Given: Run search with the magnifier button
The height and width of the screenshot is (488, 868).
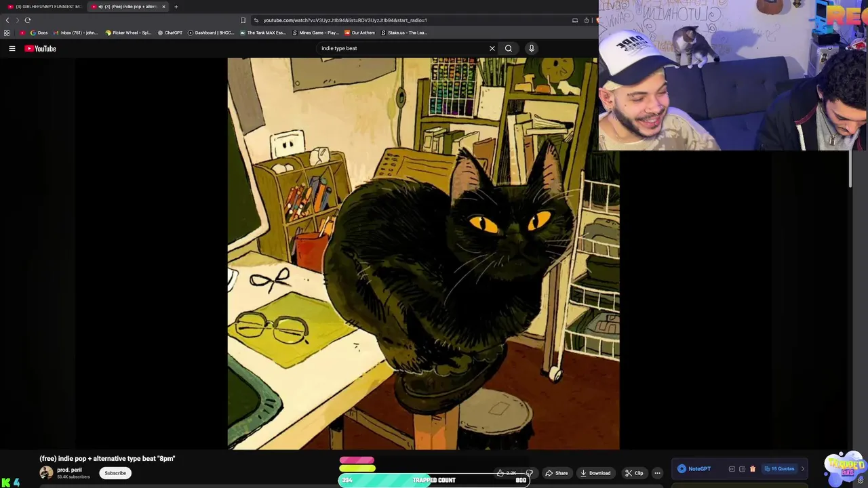Looking at the screenshot, I should point(509,48).
